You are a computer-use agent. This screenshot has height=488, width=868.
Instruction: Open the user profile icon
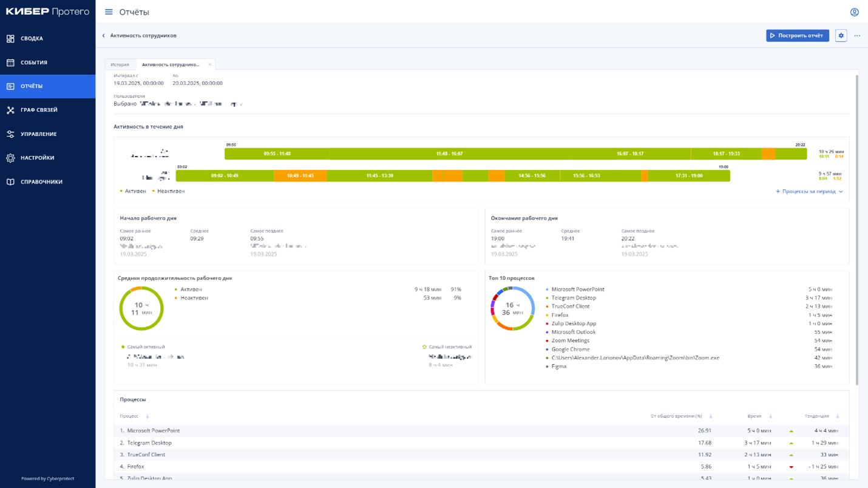tap(854, 12)
